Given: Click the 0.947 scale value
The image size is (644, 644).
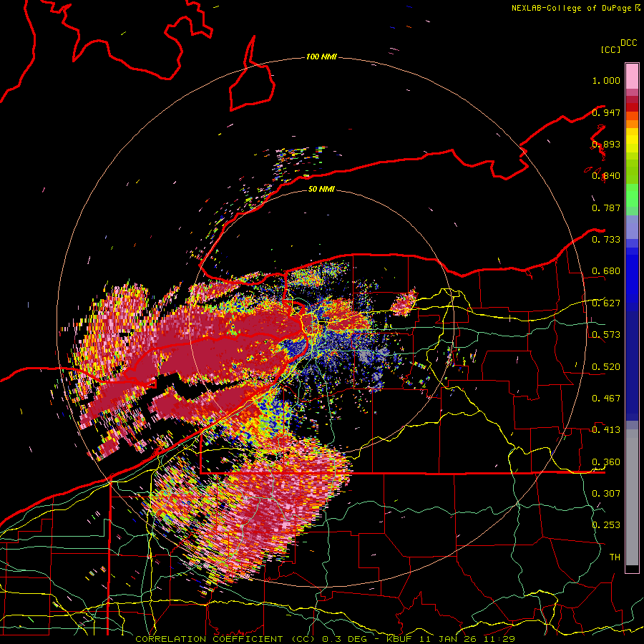Looking at the screenshot, I should 606,112.
